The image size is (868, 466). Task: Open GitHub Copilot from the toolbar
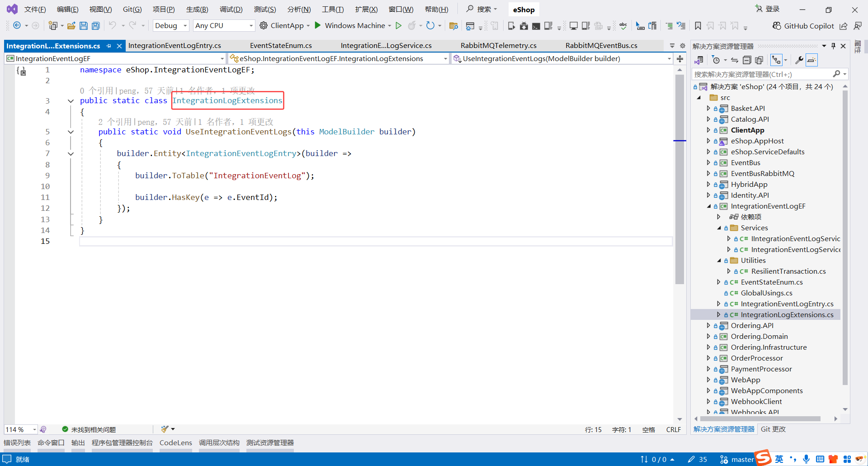coord(803,26)
